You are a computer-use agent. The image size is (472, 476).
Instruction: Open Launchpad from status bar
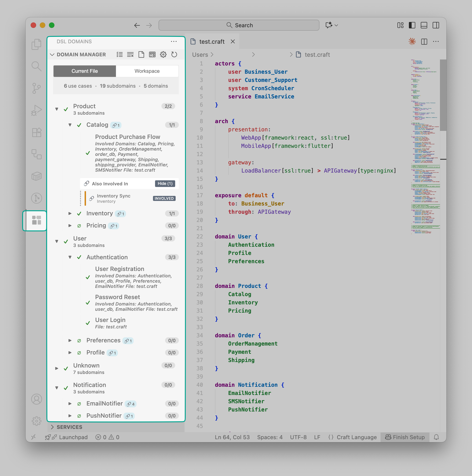tap(66, 437)
